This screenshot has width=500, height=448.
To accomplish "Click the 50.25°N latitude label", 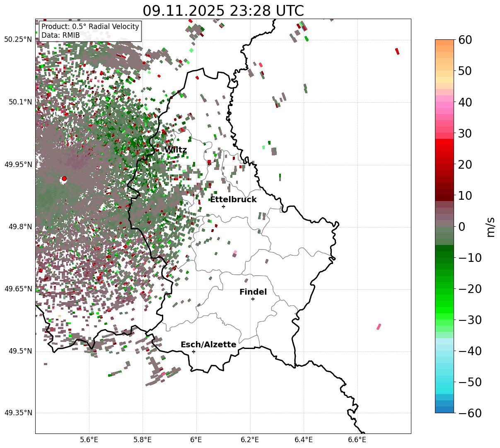I will click(x=18, y=39).
